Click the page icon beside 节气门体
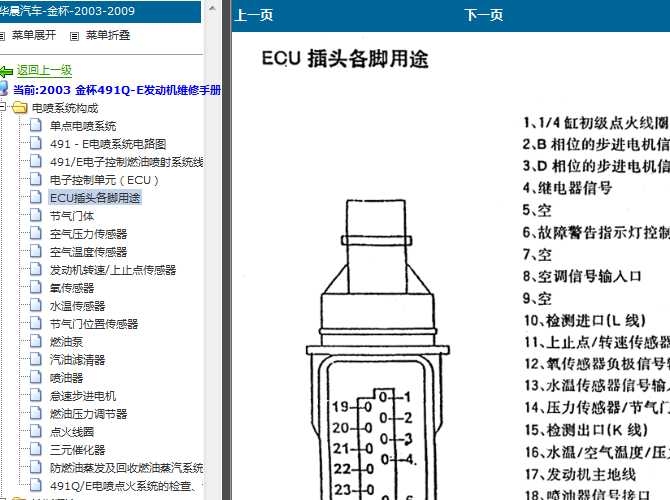 (36, 215)
